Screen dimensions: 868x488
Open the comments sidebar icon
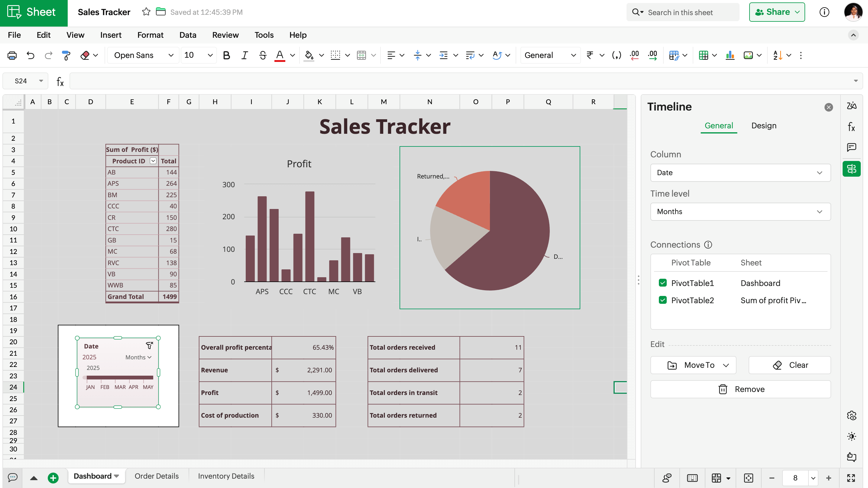851,147
